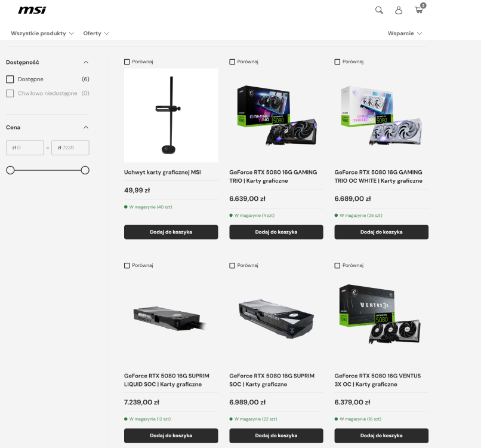
Task: Click the MSI logo
Action: click(32, 10)
